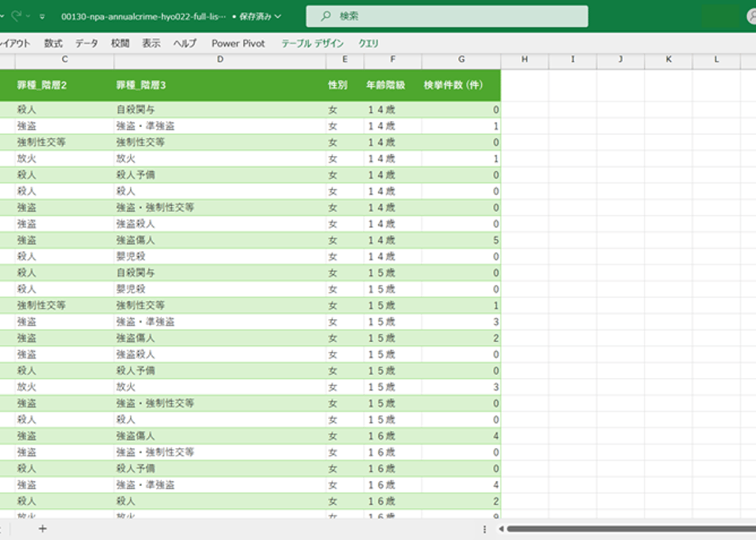Select count 5 in the 14歳 強盗傷人 row

461,240
